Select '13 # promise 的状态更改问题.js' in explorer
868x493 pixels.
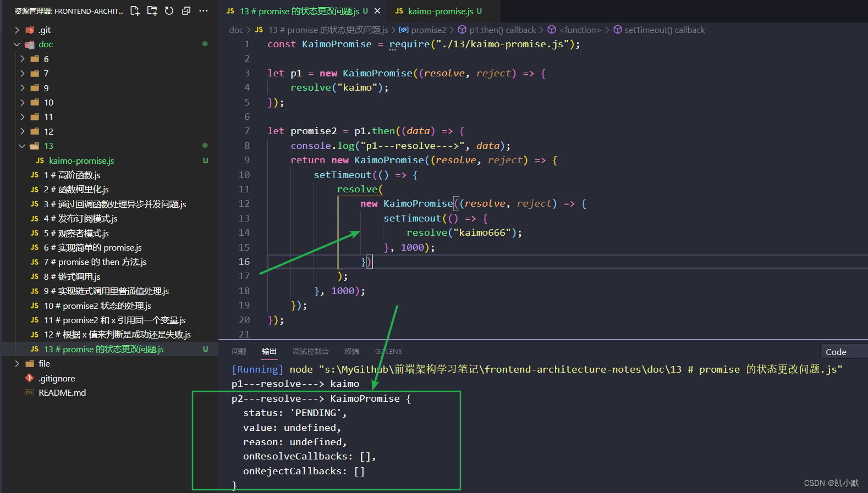click(104, 350)
